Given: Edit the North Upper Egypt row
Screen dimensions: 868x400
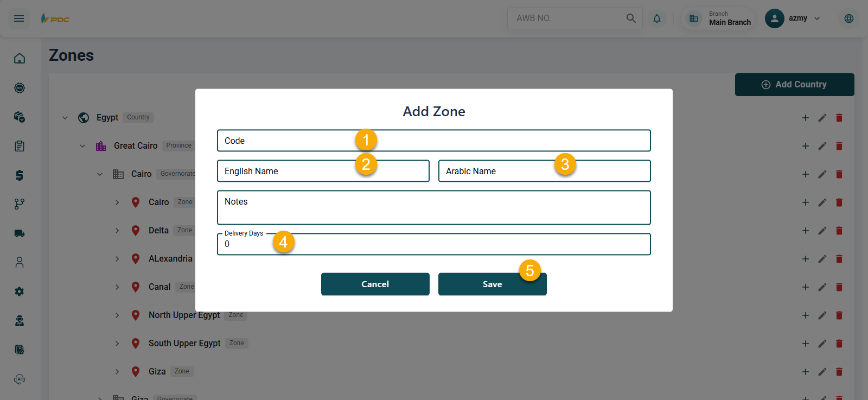Looking at the screenshot, I should 822,315.
